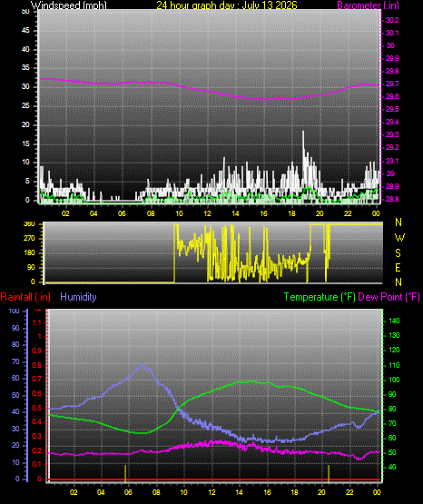This screenshot has width=423, height=504.
Task: Click the '0.1' rainfall axis value
Action: coord(37,465)
